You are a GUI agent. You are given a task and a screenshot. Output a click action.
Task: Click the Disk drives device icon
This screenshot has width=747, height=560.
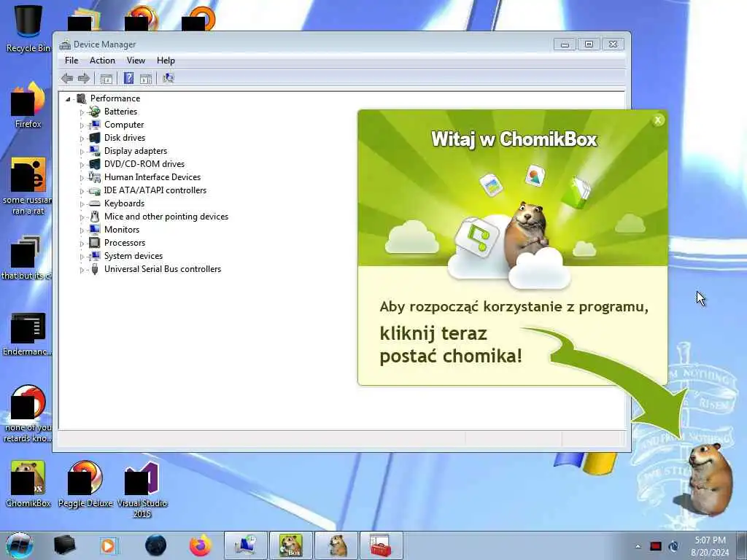point(95,138)
